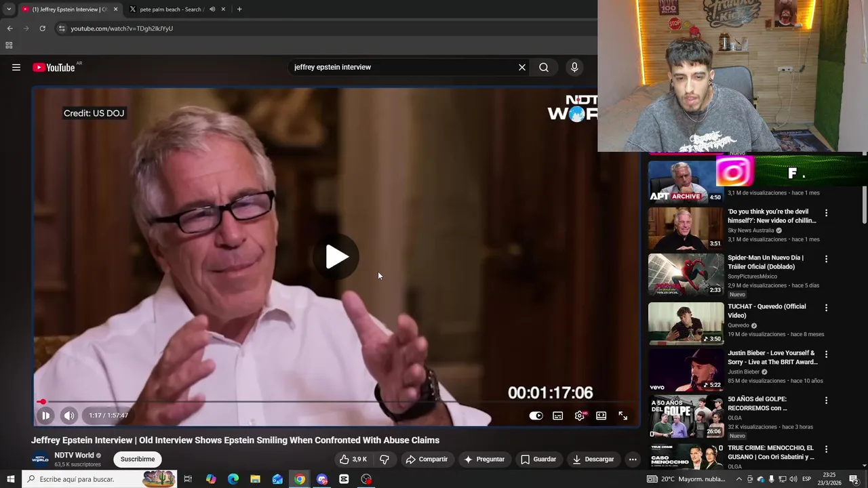Screen dimensions: 868x488
Task: Open Spider-Man Un Nuevo Día trailer thumbnail
Action: (x=686, y=275)
